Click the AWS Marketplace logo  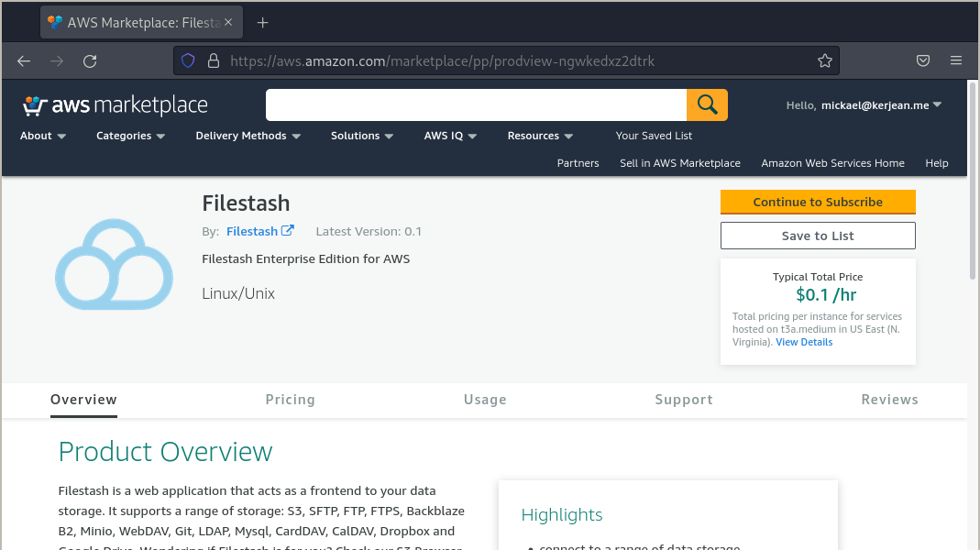pyautogui.click(x=115, y=105)
